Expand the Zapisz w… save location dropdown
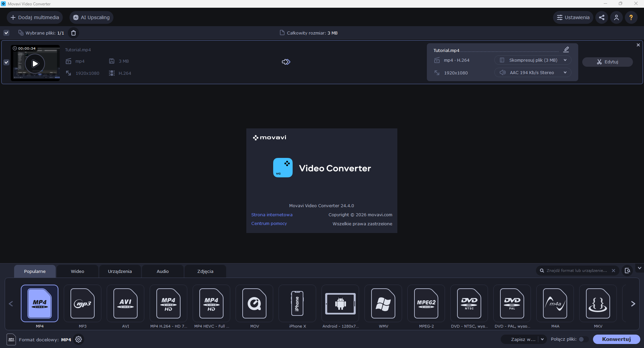The height and width of the screenshot is (348, 644). pyautogui.click(x=542, y=339)
